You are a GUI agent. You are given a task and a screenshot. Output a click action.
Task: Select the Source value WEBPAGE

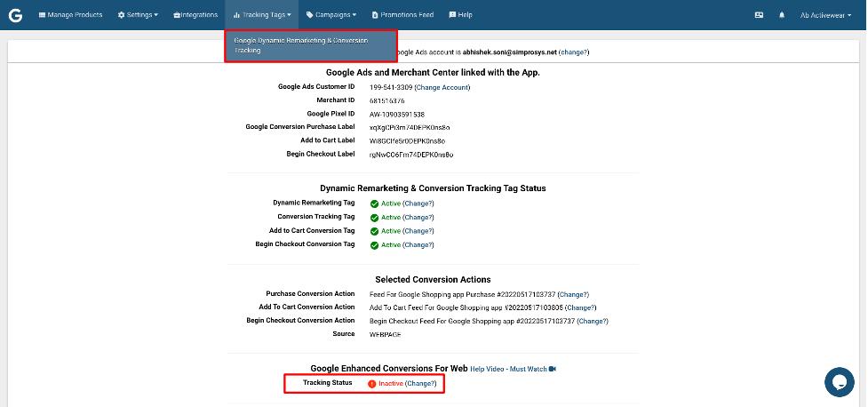(x=386, y=334)
